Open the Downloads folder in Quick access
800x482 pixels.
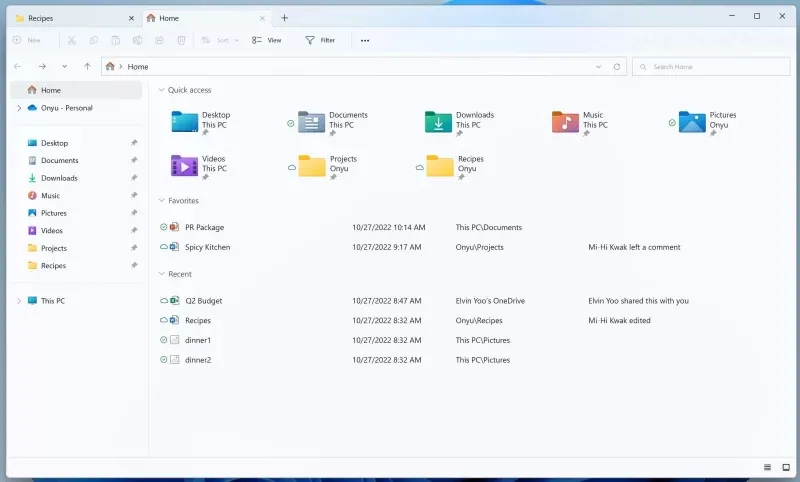click(x=439, y=121)
